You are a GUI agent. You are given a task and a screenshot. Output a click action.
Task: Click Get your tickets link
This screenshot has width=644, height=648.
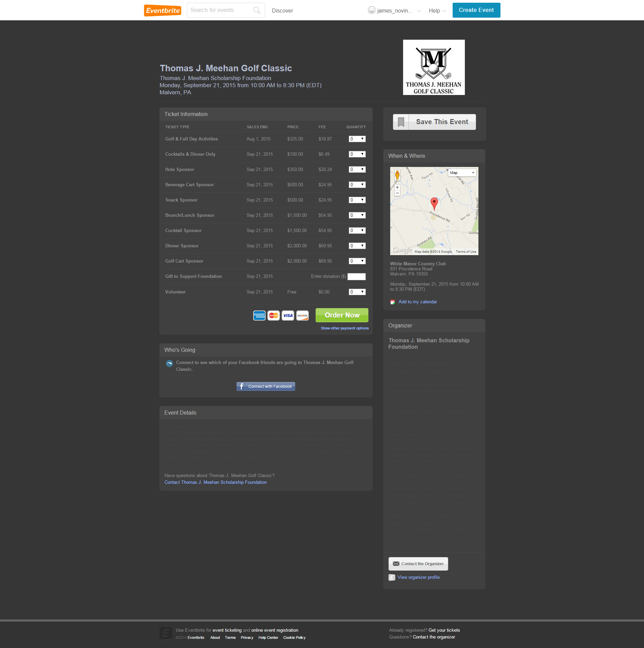[444, 630]
